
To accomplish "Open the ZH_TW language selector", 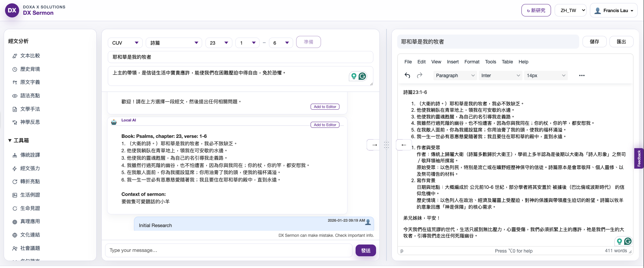I will click(570, 10).
